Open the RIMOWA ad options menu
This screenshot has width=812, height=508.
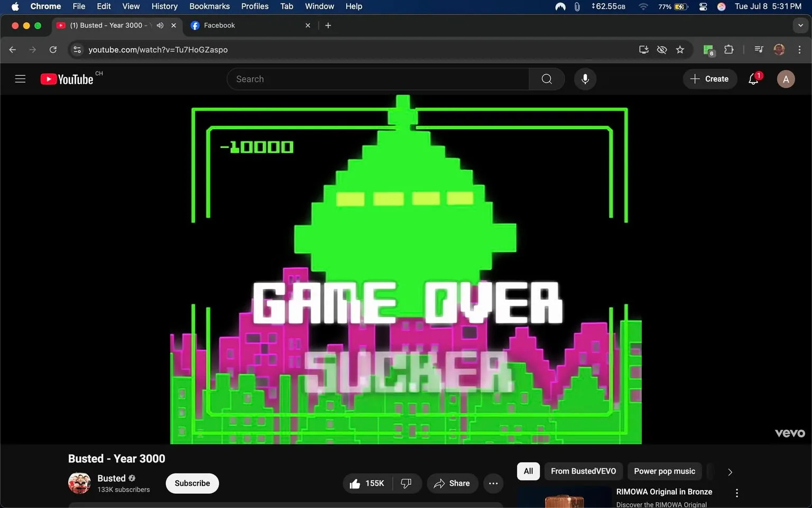[x=736, y=493]
